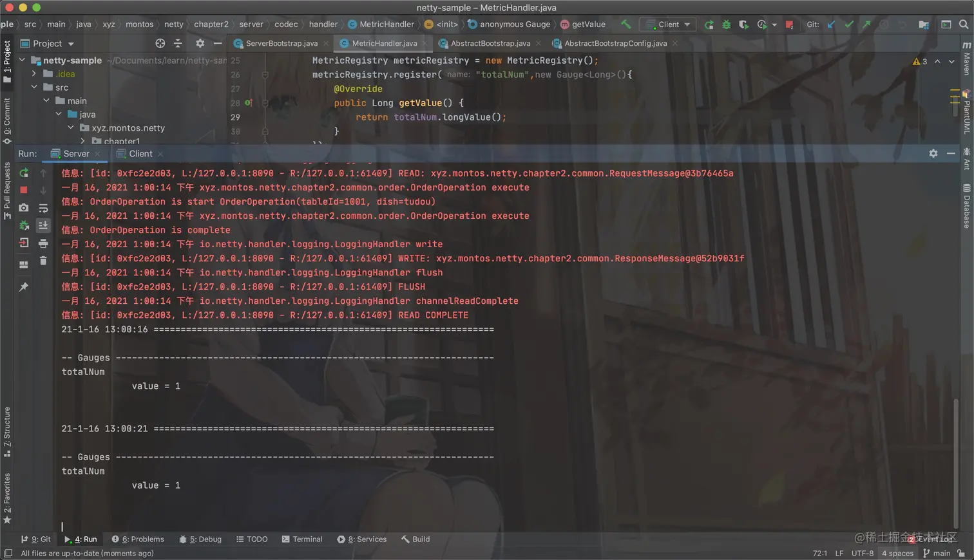Update project using the blue Git arrow
The height and width of the screenshot is (560, 974).
point(831,24)
